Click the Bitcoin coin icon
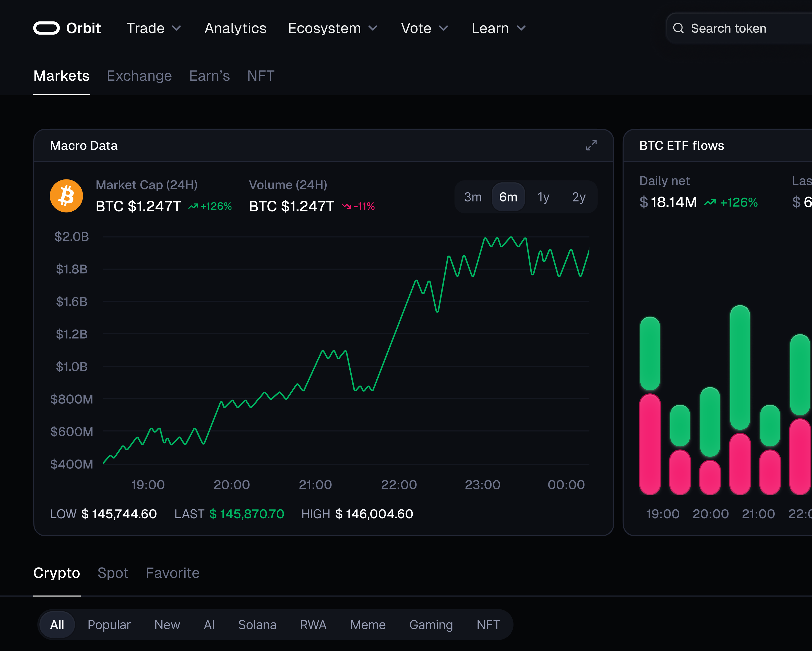The height and width of the screenshot is (651, 812). (67, 196)
